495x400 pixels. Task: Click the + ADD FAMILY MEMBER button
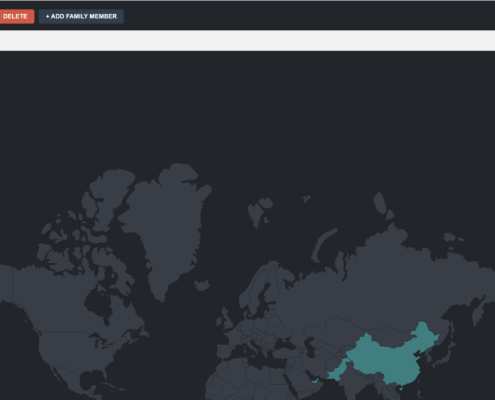point(81,16)
